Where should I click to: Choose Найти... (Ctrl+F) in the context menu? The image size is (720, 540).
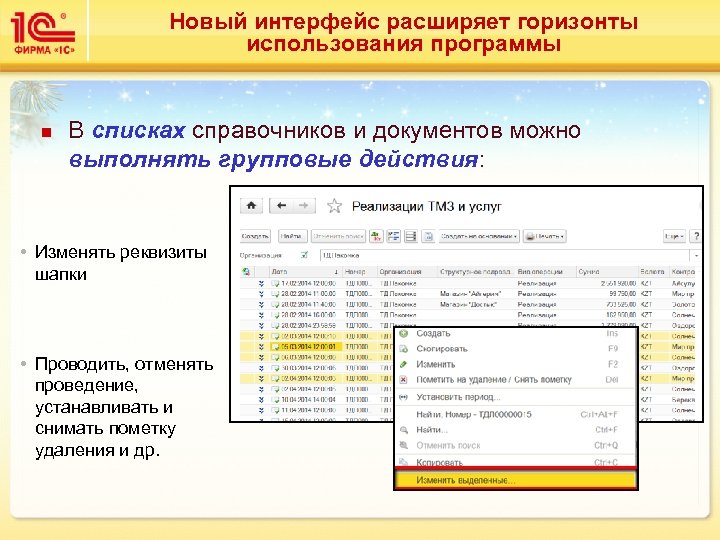pyautogui.click(x=516, y=430)
